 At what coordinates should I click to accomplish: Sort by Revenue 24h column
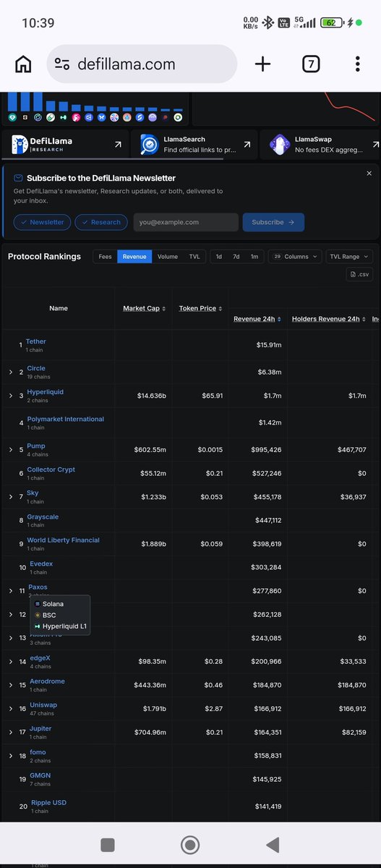pyautogui.click(x=257, y=319)
